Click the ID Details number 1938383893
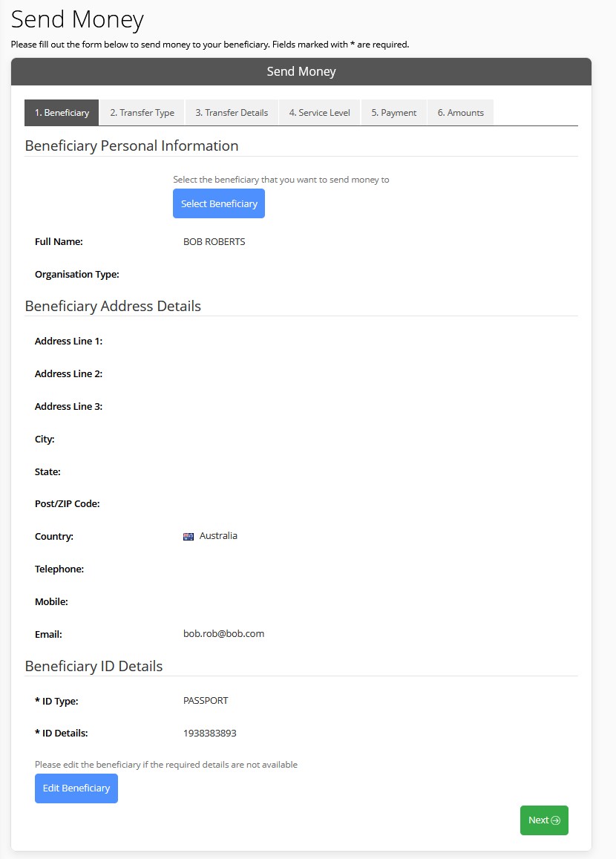Image resolution: width=616 pixels, height=859 pixels. pos(210,733)
